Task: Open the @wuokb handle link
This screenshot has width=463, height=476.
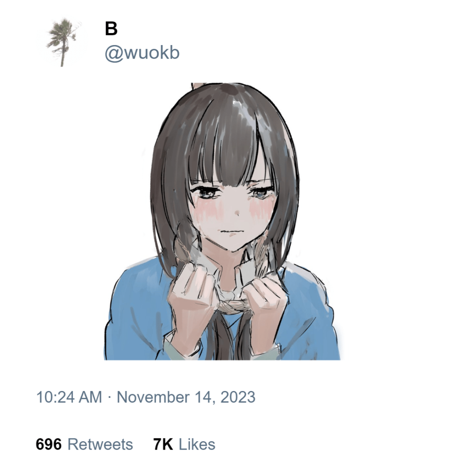Action: (142, 53)
